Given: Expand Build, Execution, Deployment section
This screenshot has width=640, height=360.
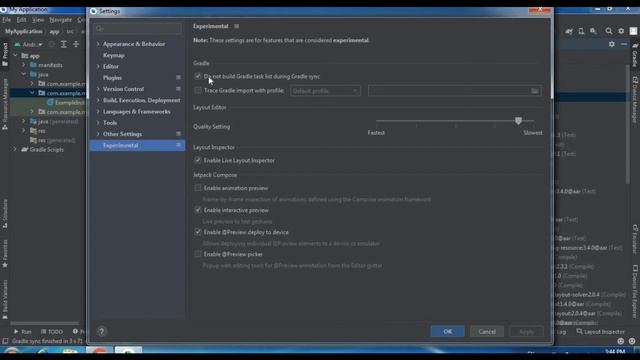Looking at the screenshot, I should (98, 100).
